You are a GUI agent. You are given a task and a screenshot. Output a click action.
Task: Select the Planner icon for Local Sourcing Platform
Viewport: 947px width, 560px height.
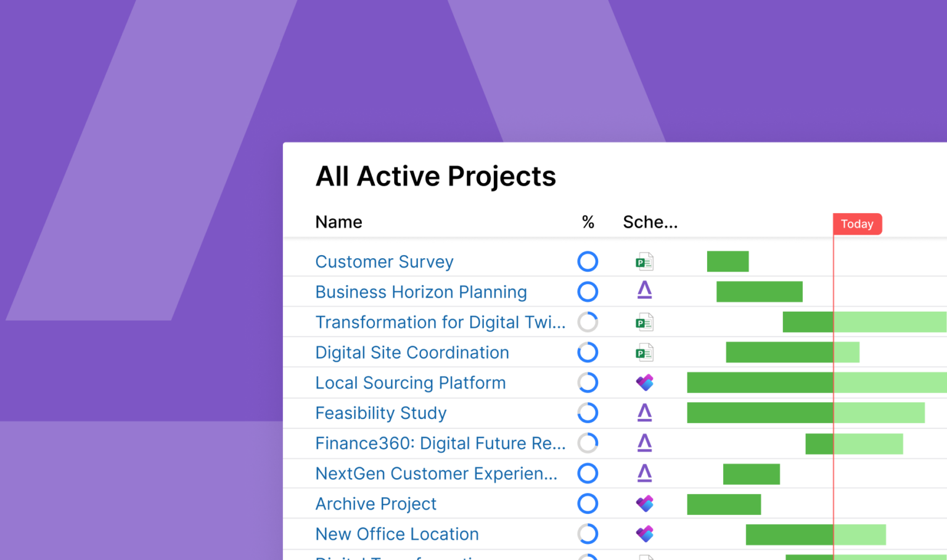[644, 382]
